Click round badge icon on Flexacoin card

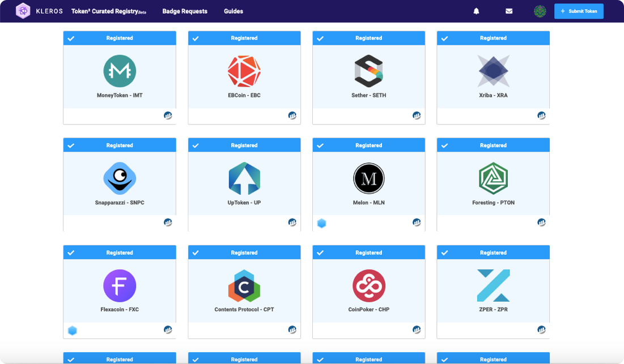(x=168, y=330)
